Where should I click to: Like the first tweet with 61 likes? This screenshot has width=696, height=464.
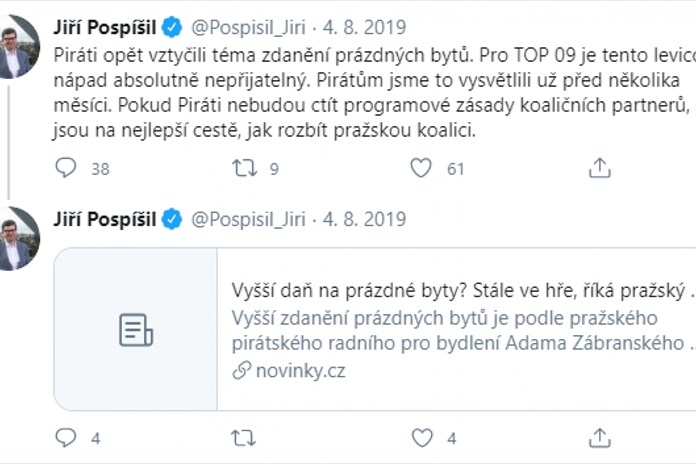pyautogui.click(x=422, y=168)
